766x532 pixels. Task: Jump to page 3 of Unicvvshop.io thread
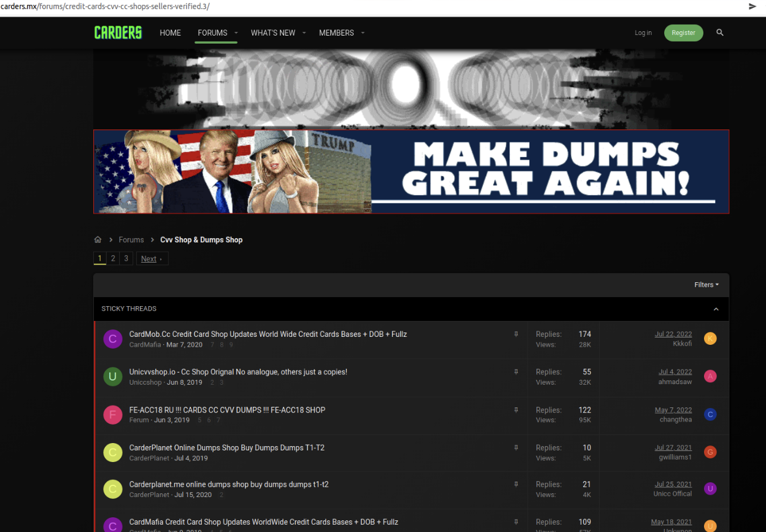click(x=222, y=382)
